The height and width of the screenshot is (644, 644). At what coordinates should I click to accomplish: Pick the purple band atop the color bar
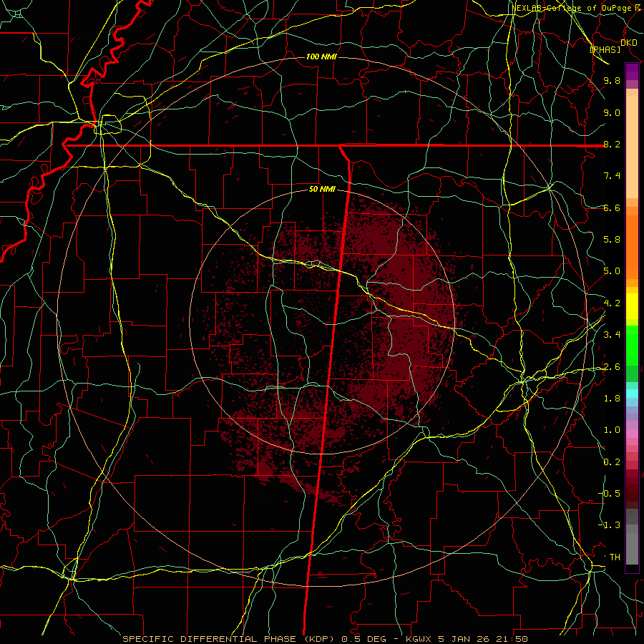point(632,72)
